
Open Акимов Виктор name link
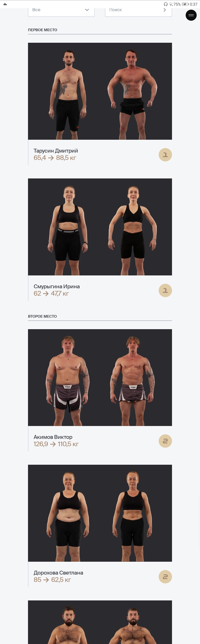click(53, 437)
